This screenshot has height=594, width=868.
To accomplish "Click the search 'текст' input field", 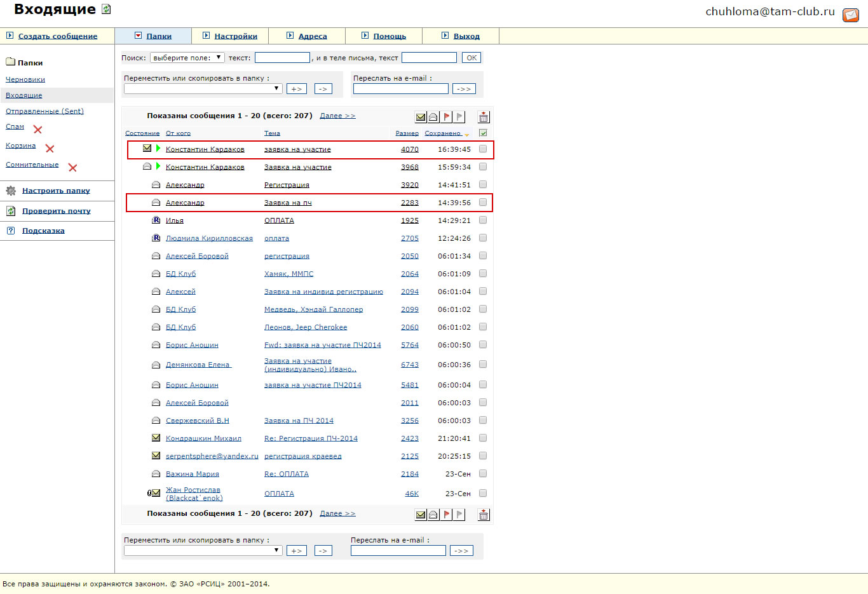I will [282, 58].
